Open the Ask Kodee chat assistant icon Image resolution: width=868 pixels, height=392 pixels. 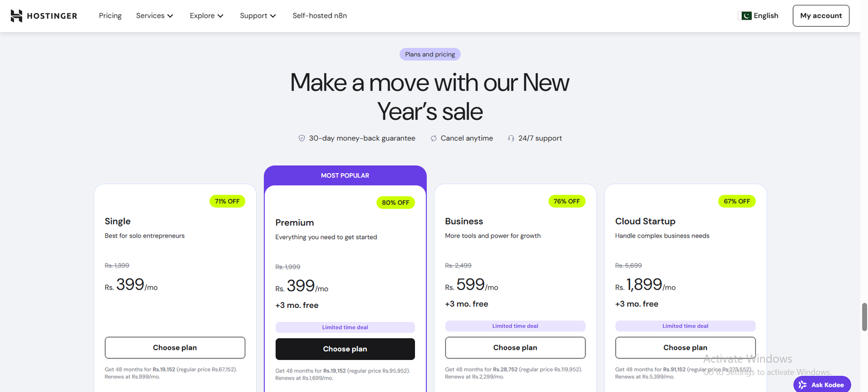803,384
